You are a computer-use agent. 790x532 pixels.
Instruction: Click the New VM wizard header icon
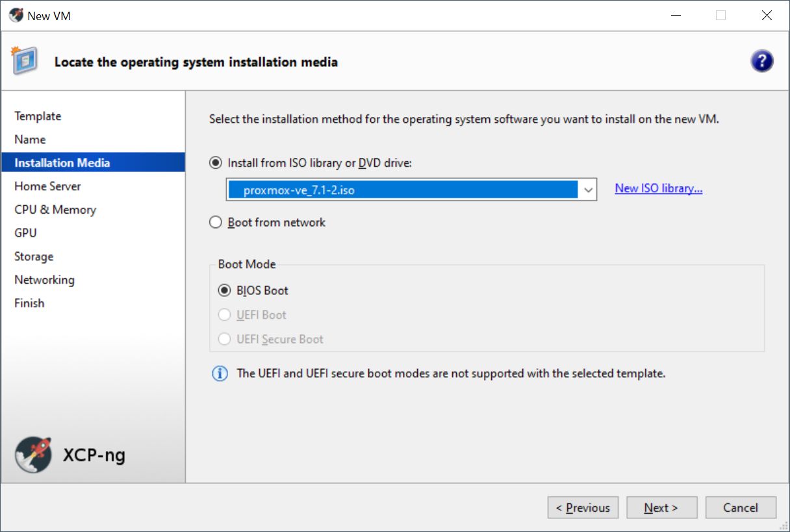24,62
